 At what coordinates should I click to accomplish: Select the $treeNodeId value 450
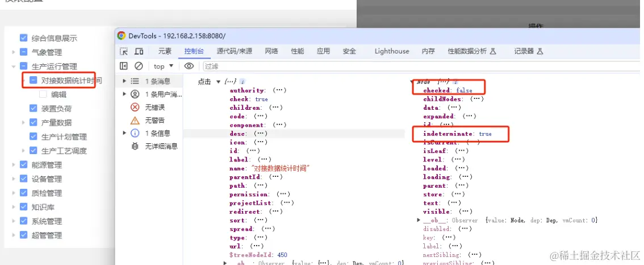(x=283, y=255)
